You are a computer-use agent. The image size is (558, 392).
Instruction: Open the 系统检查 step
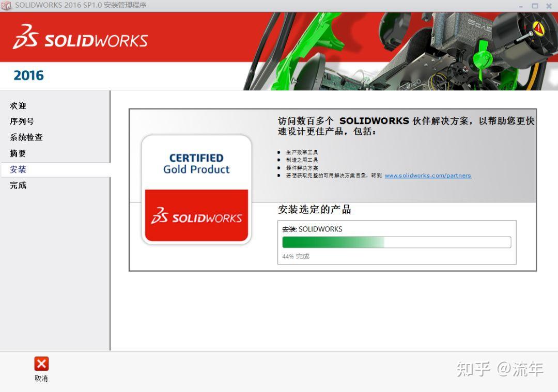26,137
